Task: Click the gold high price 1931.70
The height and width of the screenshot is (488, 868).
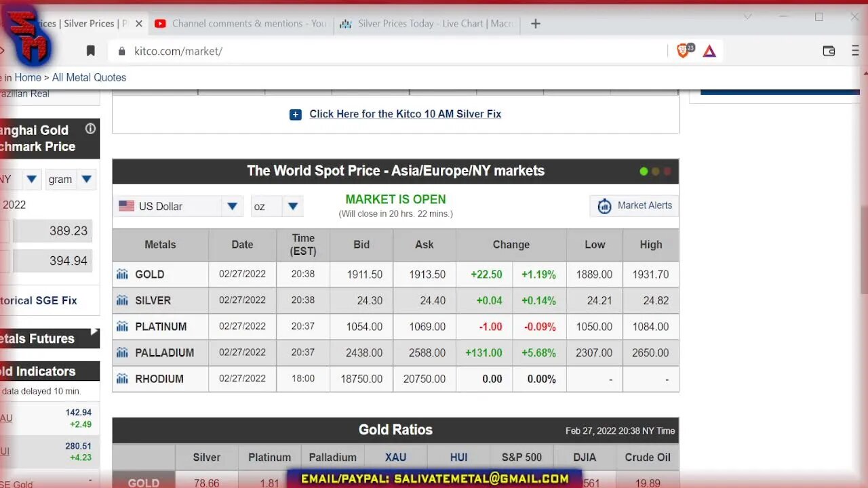Action: coord(650,274)
